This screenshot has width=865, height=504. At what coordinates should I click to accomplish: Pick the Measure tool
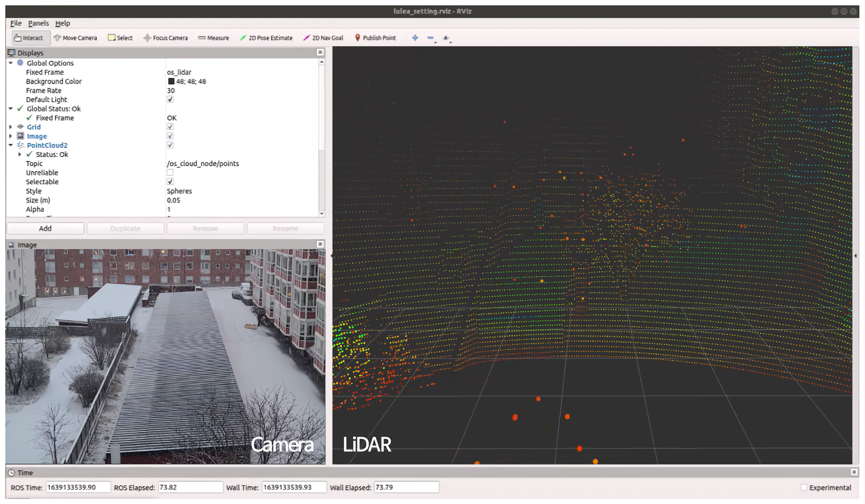(213, 38)
